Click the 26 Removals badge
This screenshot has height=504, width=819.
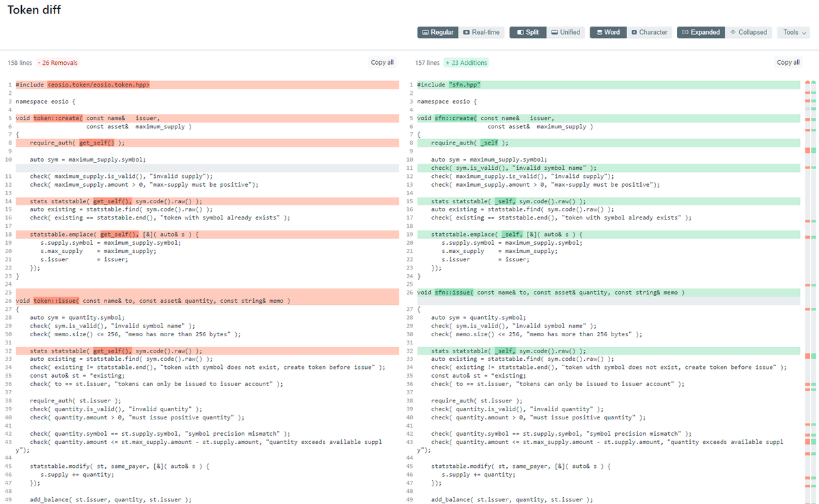(x=58, y=63)
